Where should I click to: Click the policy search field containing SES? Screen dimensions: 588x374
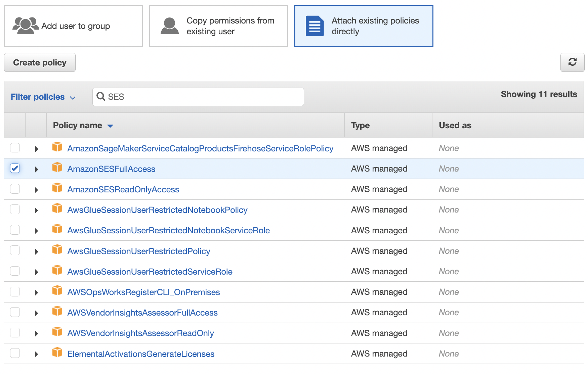(198, 97)
